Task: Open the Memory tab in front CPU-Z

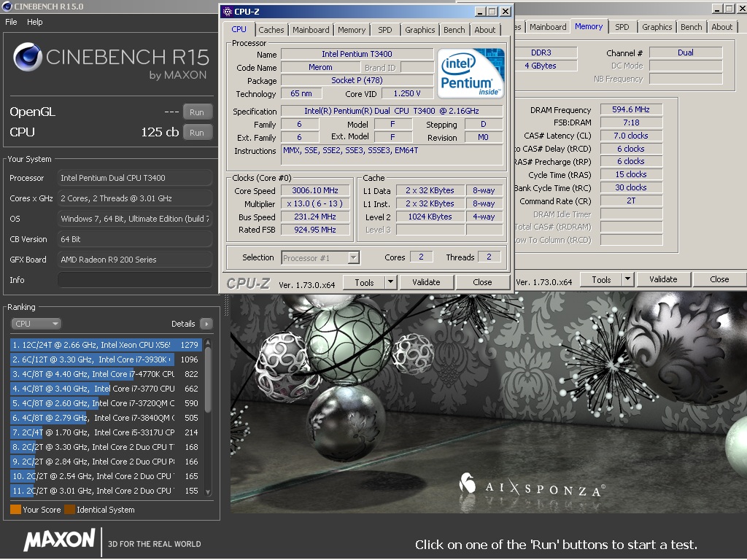Action: coord(352,29)
